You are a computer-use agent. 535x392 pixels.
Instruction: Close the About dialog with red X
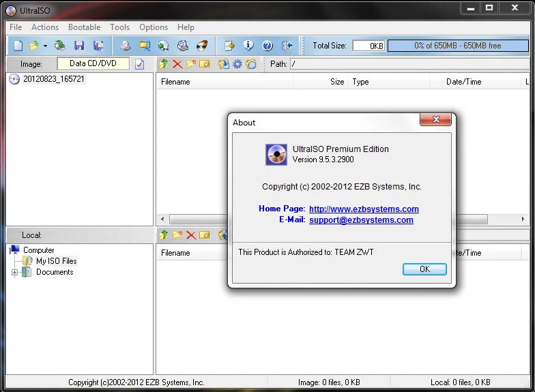pyautogui.click(x=435, y=119)
